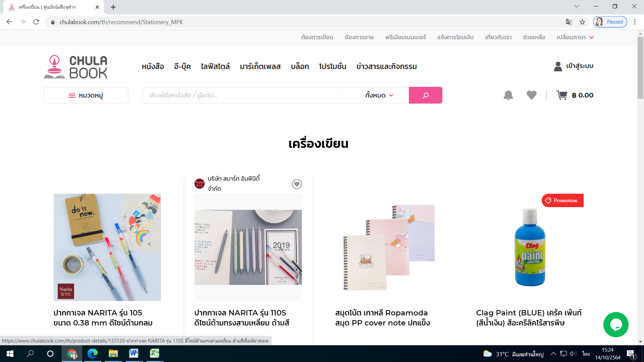
Task: Add NARITA 110S pen to favorites heart
Action: pyautogui.click(x=297, y=184)
